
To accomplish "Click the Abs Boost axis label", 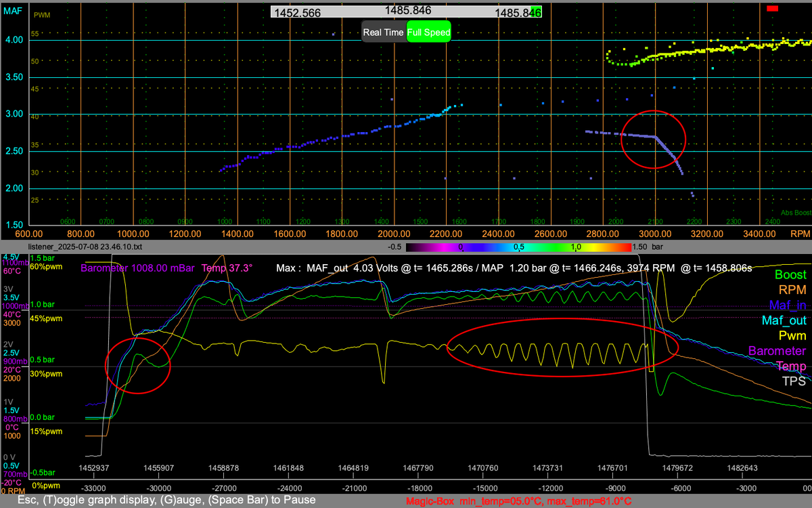I will click(794, 212).
